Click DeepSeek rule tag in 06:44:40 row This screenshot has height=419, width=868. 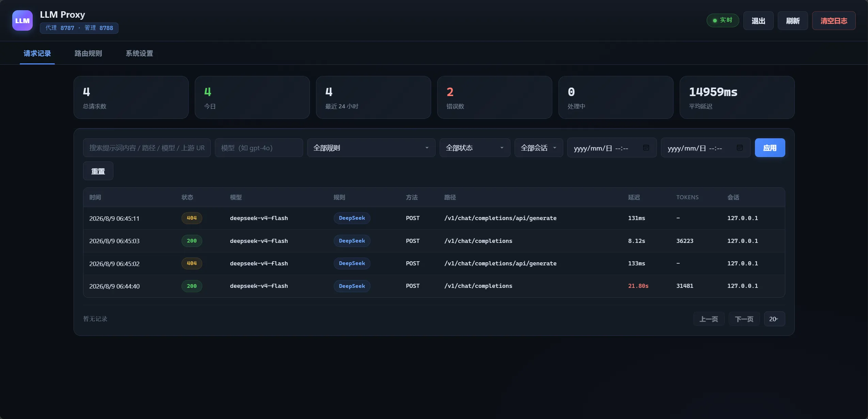[352, 286]
